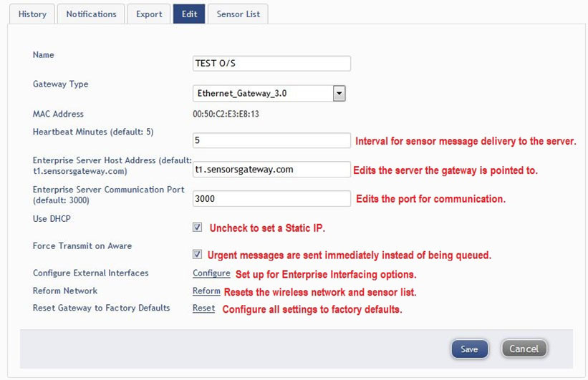Screen dimensions: 588x380
Task: Open the Configure external interfaces link
Action: 211,273
